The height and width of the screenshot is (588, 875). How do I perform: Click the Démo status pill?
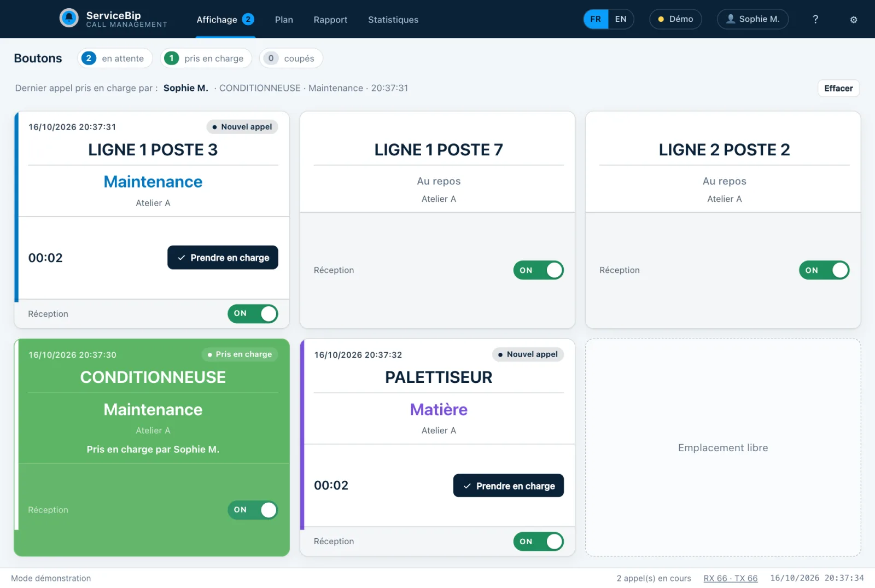coord(675,19)
